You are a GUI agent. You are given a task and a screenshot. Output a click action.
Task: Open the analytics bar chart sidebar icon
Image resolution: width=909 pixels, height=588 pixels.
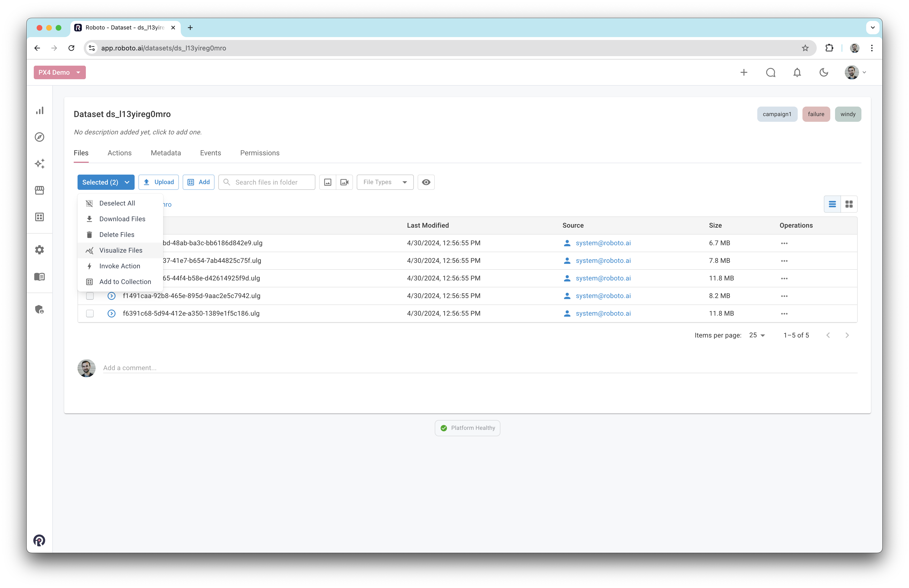point(40,111)
